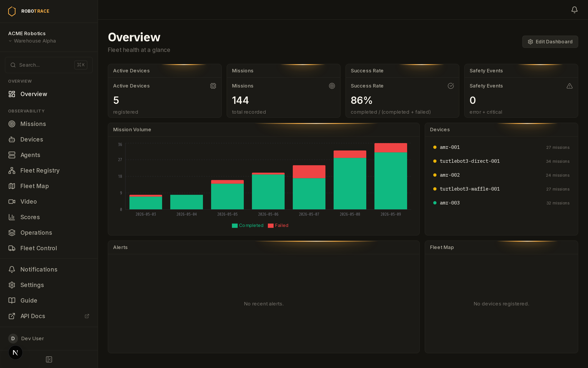This screenshot has height=368, width=588.
Task: Select the amr-003 device row
Action: [501, 203]
